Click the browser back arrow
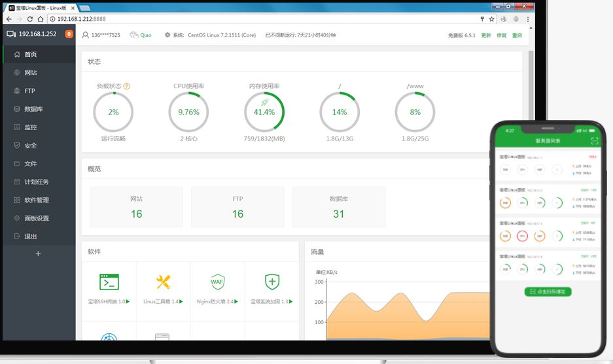 9,19
